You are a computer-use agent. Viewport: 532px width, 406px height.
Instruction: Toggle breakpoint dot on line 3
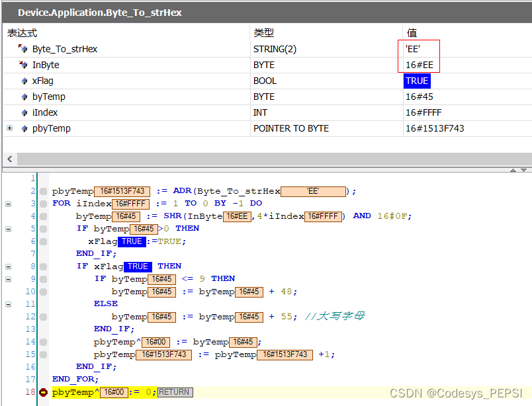[43, 204]
